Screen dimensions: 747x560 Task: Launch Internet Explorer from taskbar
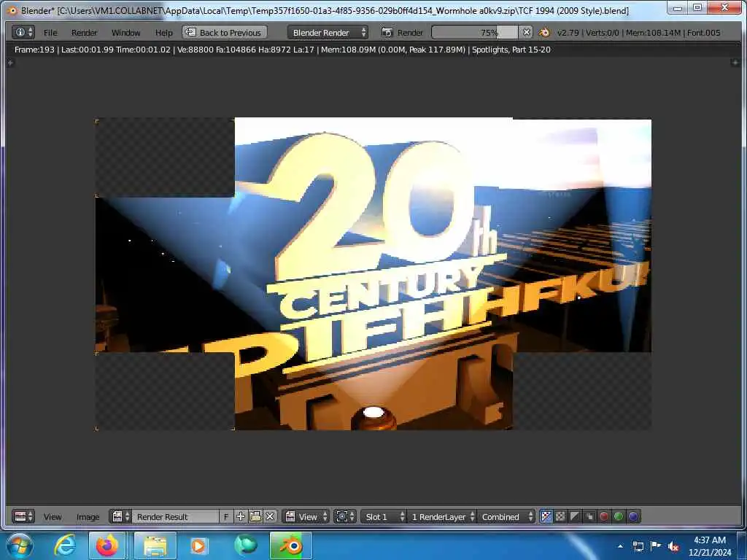click(x=64, y=545)
